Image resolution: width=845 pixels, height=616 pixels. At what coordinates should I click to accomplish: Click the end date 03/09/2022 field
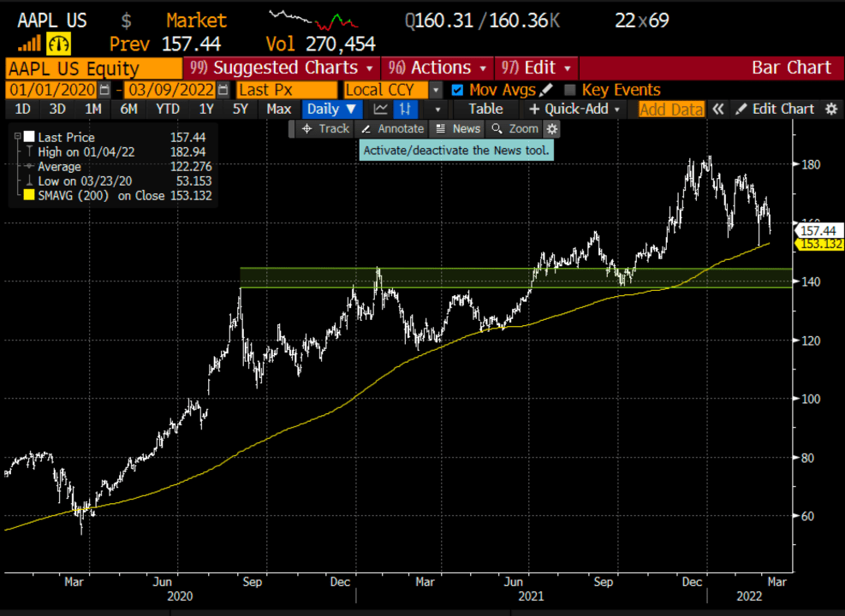[171, 89]
